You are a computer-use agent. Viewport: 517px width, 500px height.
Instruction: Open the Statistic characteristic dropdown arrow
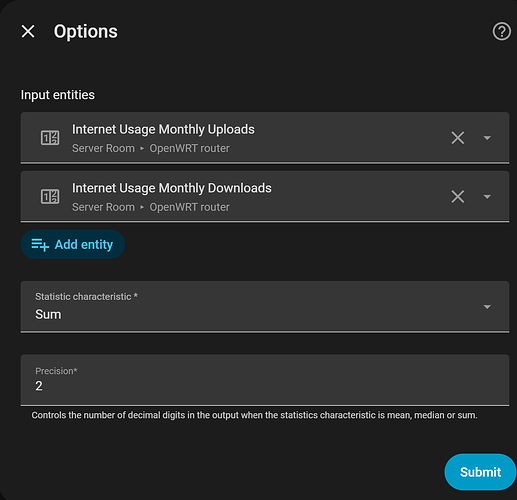click(487, 307)
